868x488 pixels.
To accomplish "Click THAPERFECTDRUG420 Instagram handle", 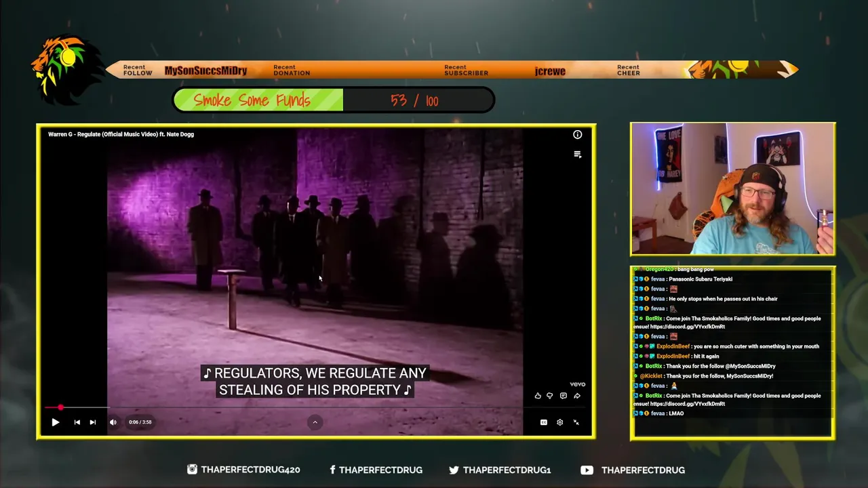I will pos(250,470).
